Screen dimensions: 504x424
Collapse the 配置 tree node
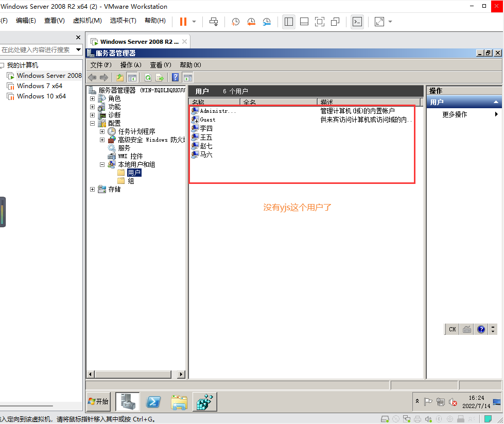coord(93,123)
